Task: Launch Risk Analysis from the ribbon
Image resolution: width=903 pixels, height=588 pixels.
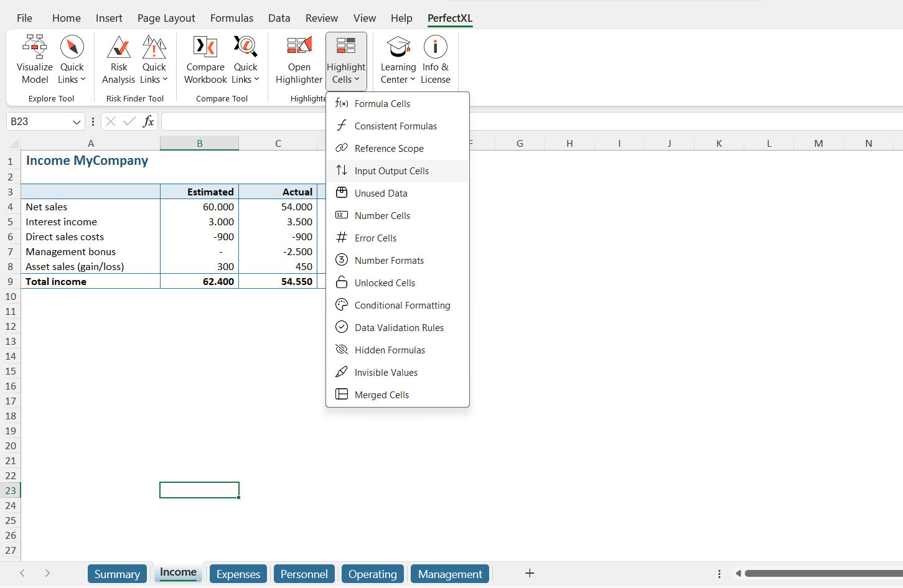Action: pyautogui.click(x=118, y=60)
